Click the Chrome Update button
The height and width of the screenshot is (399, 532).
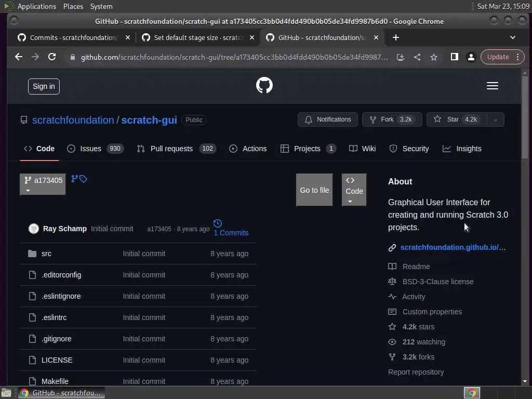click(498, 57)
